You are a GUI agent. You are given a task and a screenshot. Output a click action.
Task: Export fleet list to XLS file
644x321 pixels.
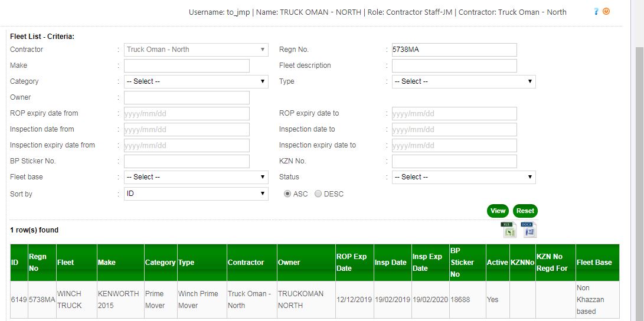tap(508, 230)
